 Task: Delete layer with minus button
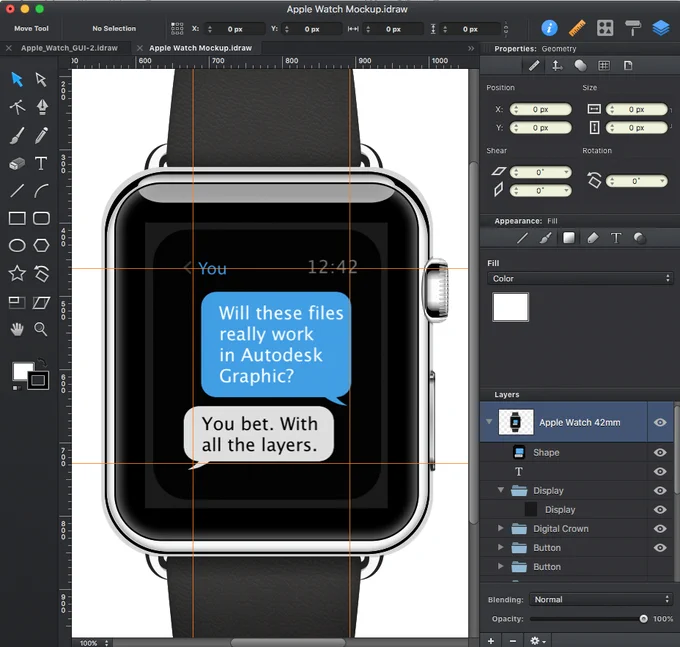point(513,640)
